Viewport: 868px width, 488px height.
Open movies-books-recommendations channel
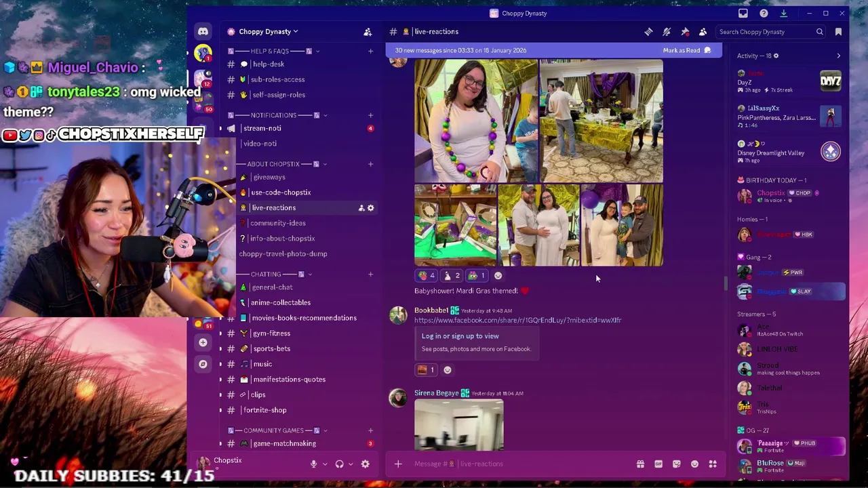click(305, 318)
